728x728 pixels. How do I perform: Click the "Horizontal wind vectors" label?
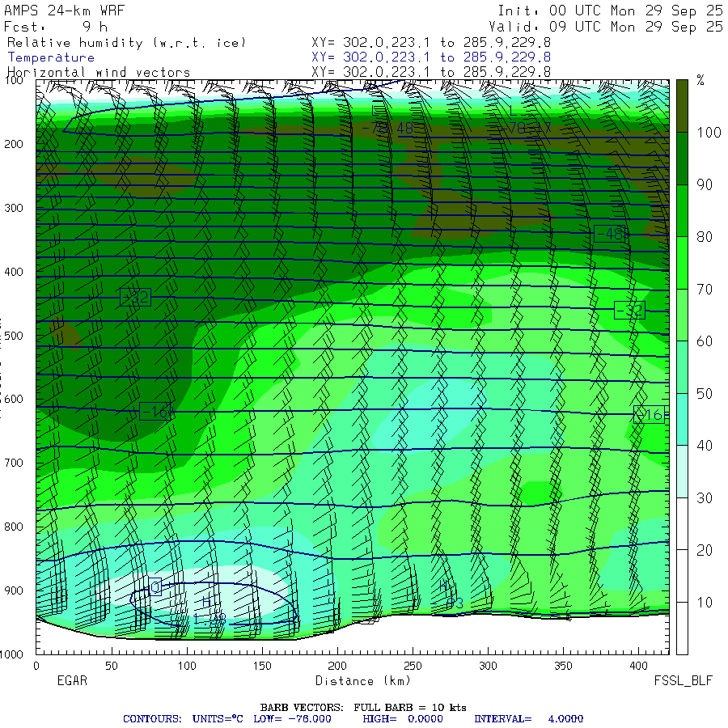[99, 72]
